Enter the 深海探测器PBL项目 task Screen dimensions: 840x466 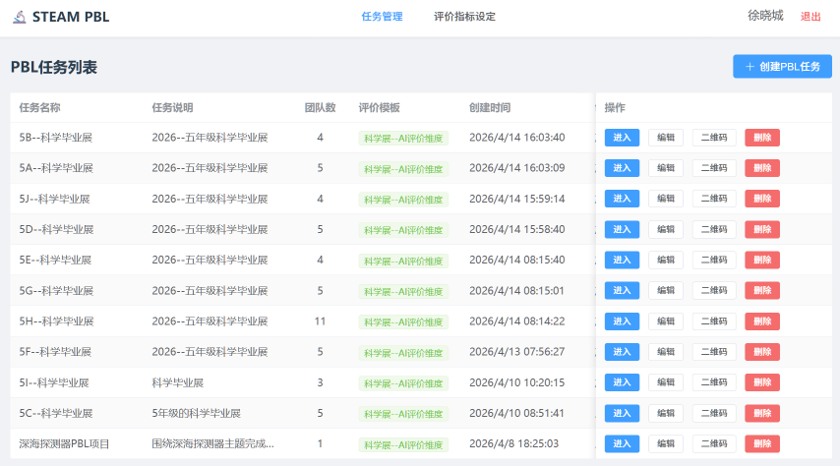pyautogui.click(x=622, y=444)
